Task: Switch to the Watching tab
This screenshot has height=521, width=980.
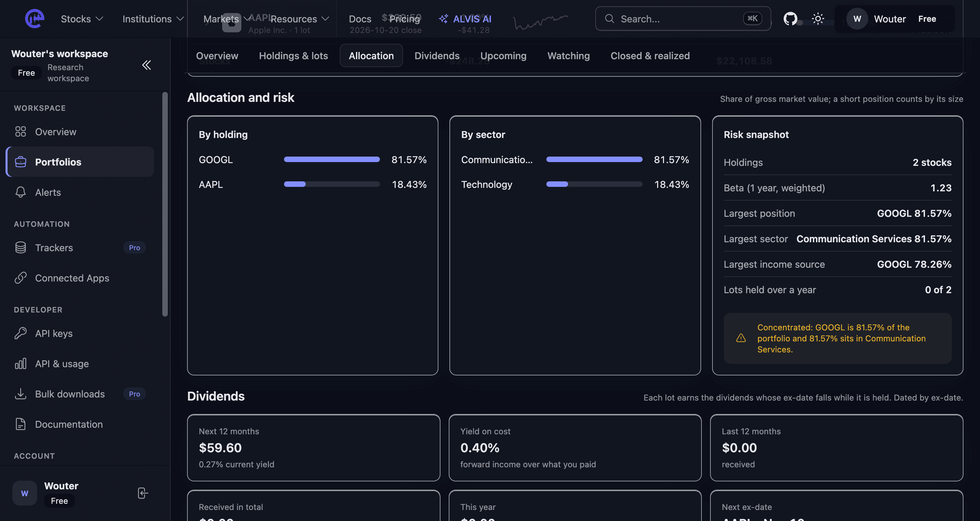Action: point(568,56)
